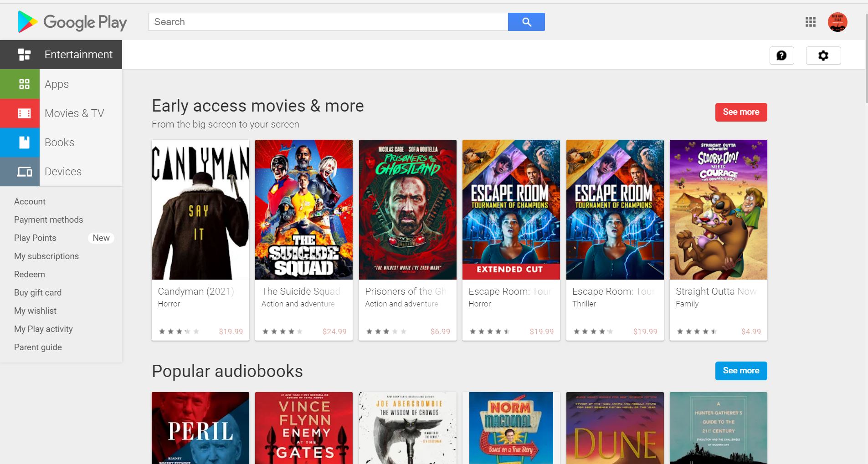Image resolution: width=868 pixels, height=464 pixels.
Task: Click the Google Play logo
Action: pyautogui.click(x=72, y=21)
